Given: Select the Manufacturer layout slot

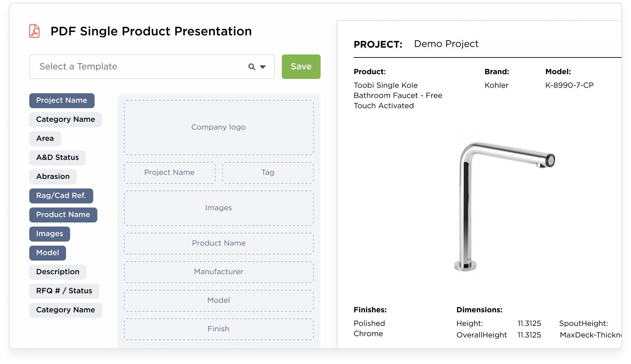Looking at the screenshot, I should click(x=219, y=272).
